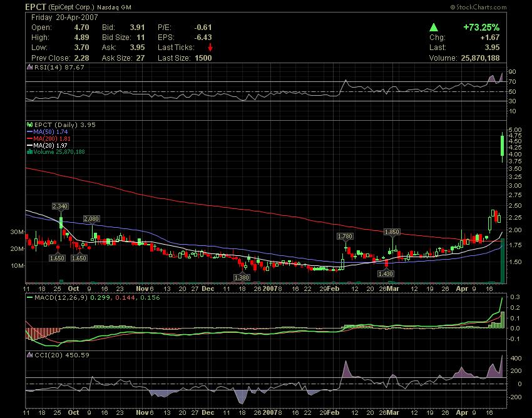Click the MA(200) 1.81 legend text

pos(52,138)
